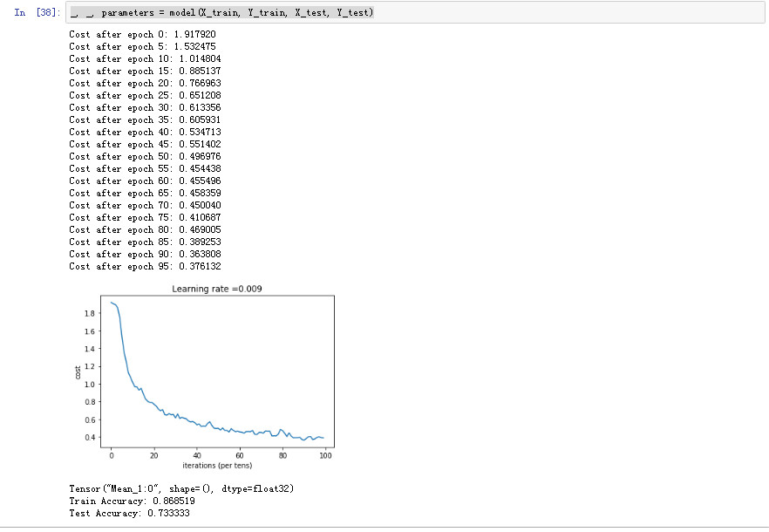Click 'Cost after epoch 40: 0.534713' line
769x532 pixels.
[x=145, y=132]
